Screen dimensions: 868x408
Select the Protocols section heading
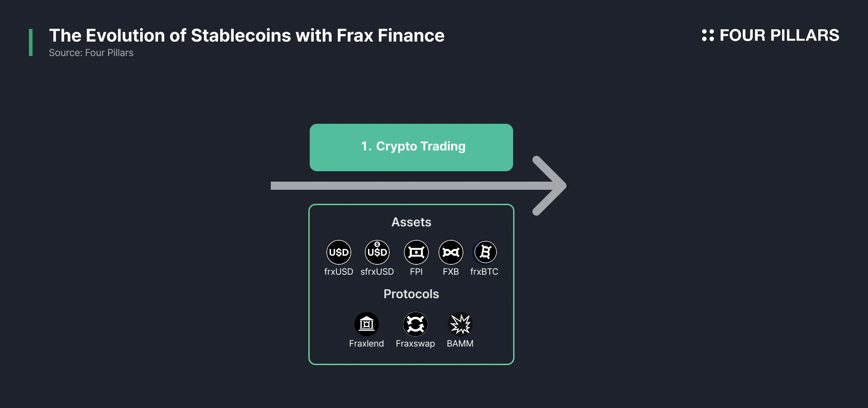(x=411, y=294)
